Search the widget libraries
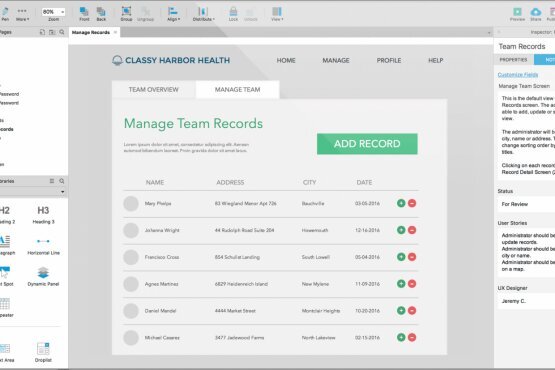 [x=62, y=181]
